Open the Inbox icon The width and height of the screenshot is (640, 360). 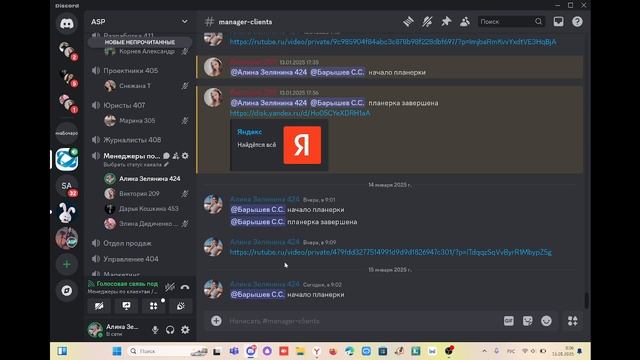point(558,22)
